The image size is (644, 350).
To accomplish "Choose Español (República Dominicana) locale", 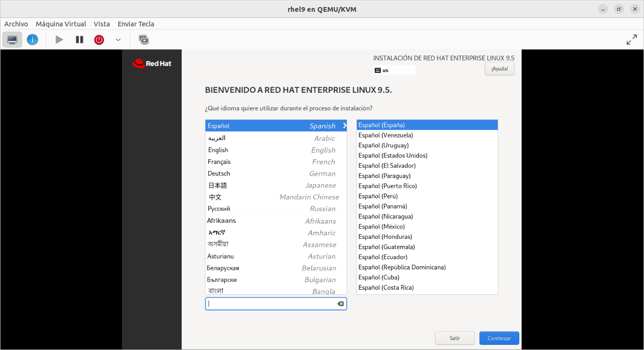I will point(427,267).
